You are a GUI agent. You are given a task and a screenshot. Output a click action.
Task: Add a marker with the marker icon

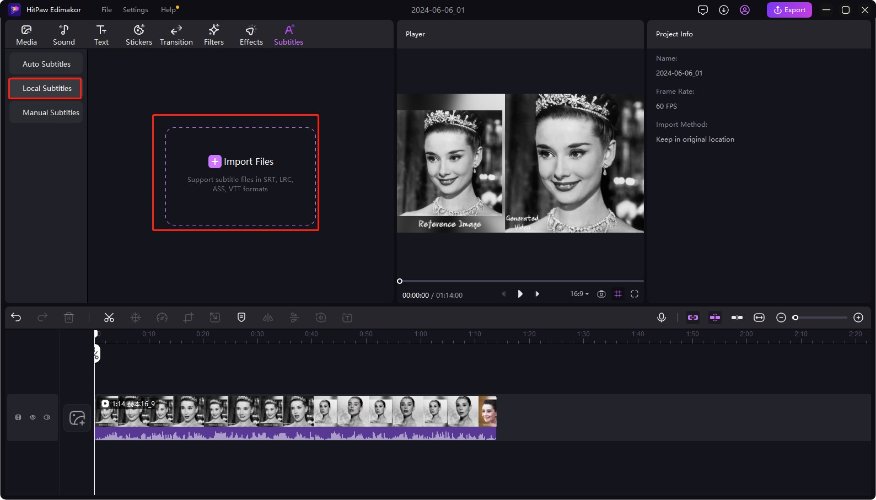click(241, 317)
